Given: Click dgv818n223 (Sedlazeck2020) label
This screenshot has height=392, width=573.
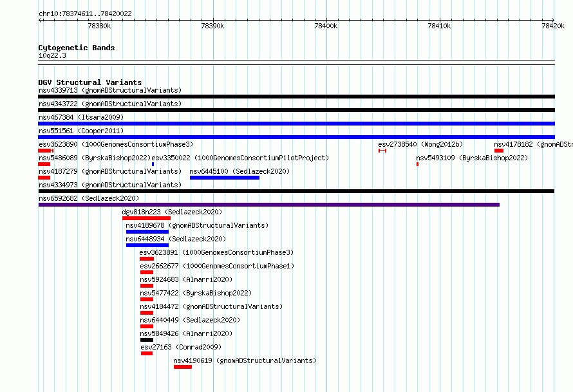Looking at the screenshot, I should pos(172,212).
